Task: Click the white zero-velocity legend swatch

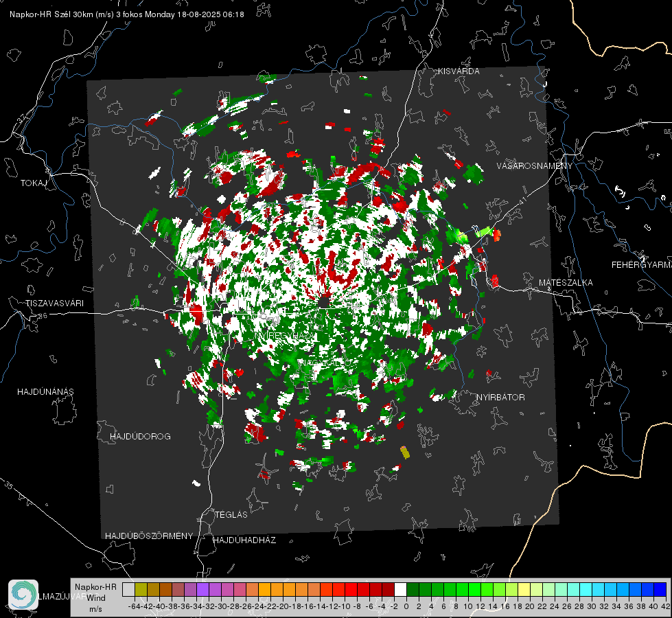Action: 400,590
